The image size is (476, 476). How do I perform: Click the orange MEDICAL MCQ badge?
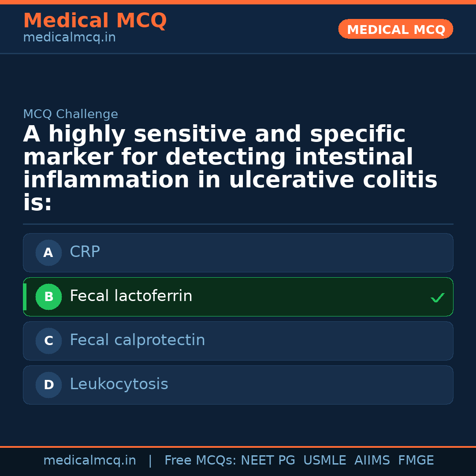pyautogui.click(x=395, y=30)
